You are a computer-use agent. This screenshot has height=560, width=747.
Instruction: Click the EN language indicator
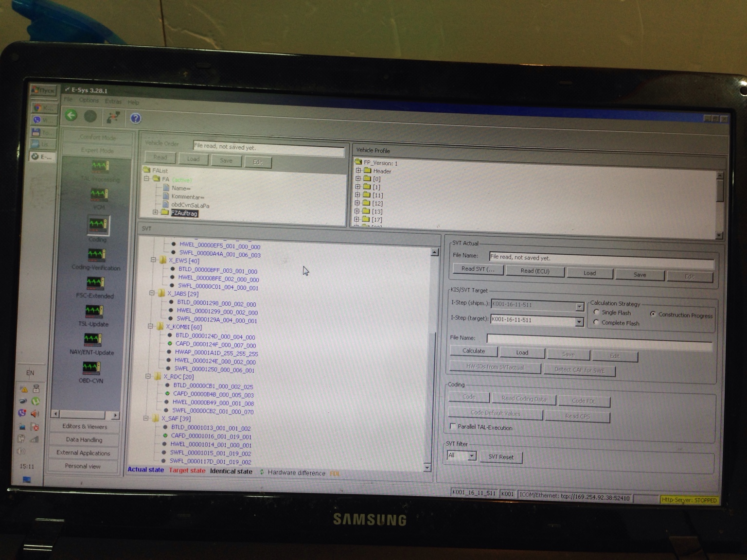tap(30, 373)
